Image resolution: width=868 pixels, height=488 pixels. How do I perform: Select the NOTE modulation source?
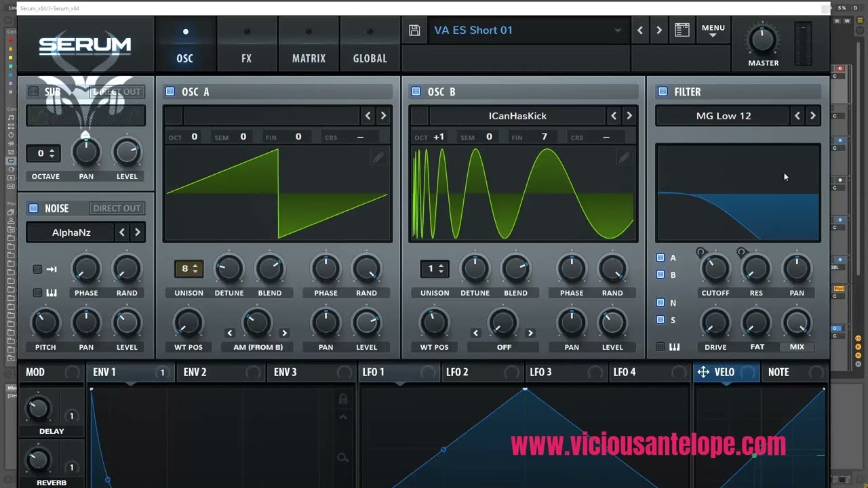pos(794,372)
